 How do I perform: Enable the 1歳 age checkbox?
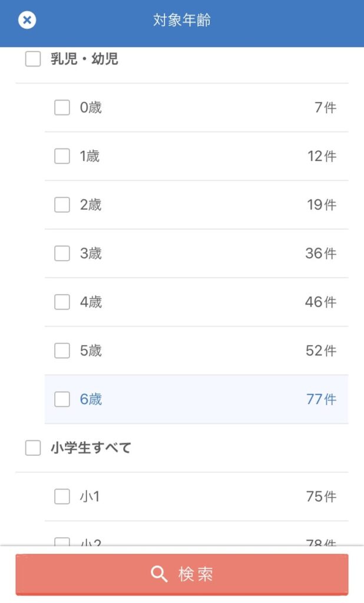pyautogui.click(x=62, y=156)
